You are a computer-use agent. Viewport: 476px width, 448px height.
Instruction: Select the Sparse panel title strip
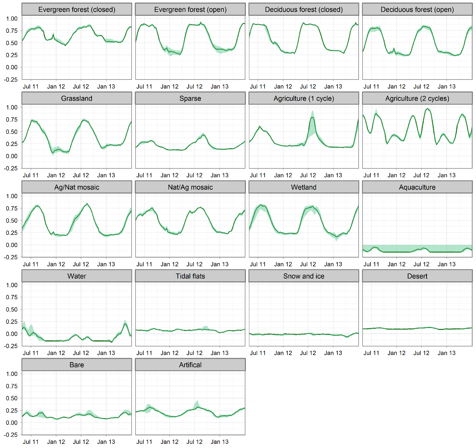click(x=190, y=98)
